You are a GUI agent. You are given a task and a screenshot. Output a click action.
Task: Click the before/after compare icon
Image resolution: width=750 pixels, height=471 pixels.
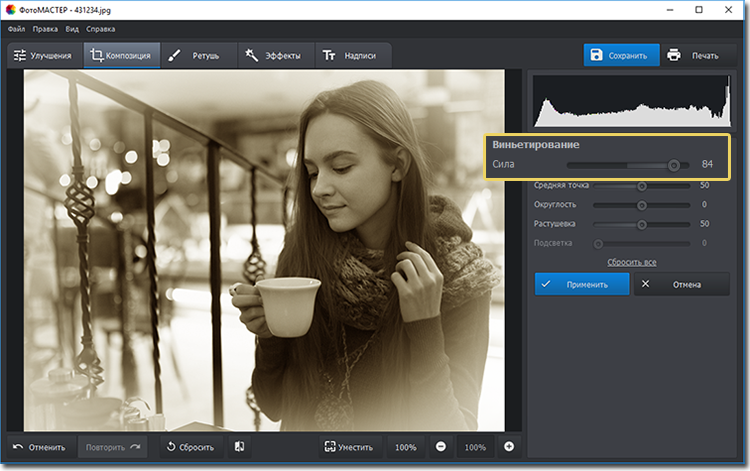[240, 447]
